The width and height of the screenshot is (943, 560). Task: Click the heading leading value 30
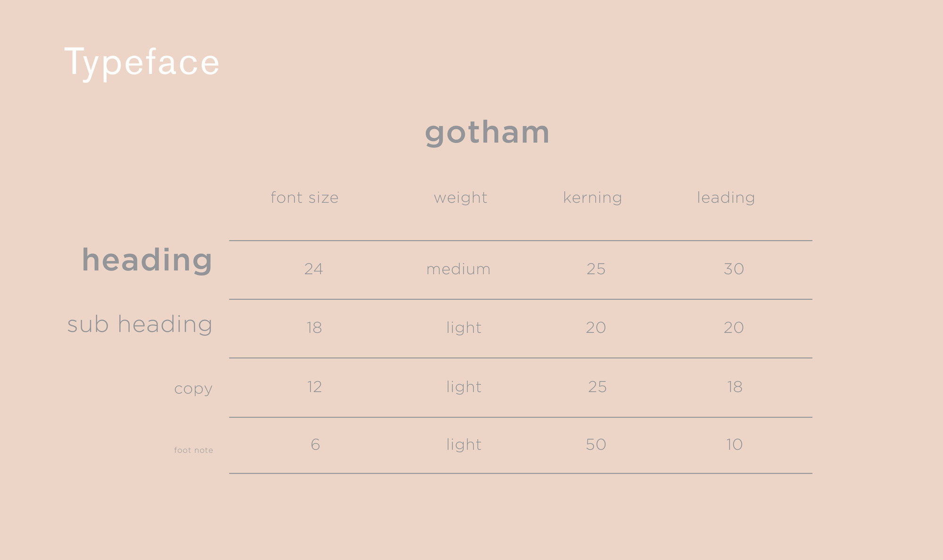734,269
